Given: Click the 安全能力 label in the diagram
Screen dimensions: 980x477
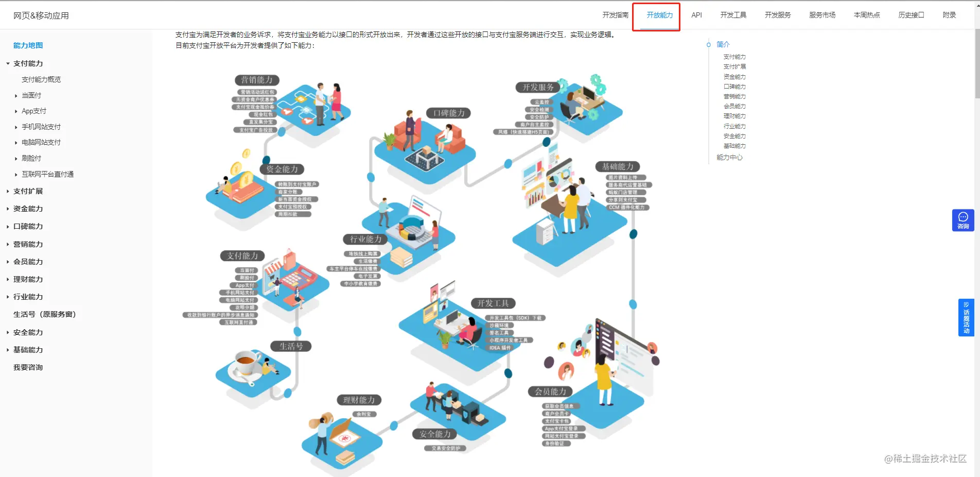Looking at the screenshot, I should coord(435,434).
